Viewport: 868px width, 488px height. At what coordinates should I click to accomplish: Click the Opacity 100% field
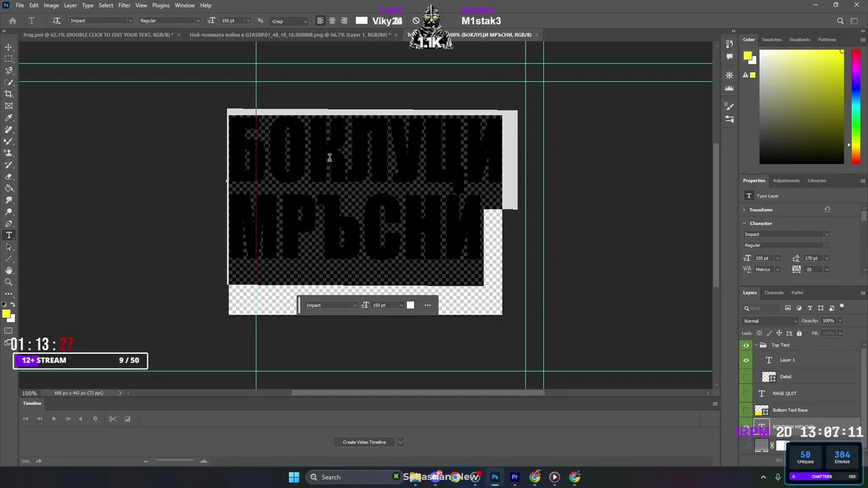tap(828, 321)
